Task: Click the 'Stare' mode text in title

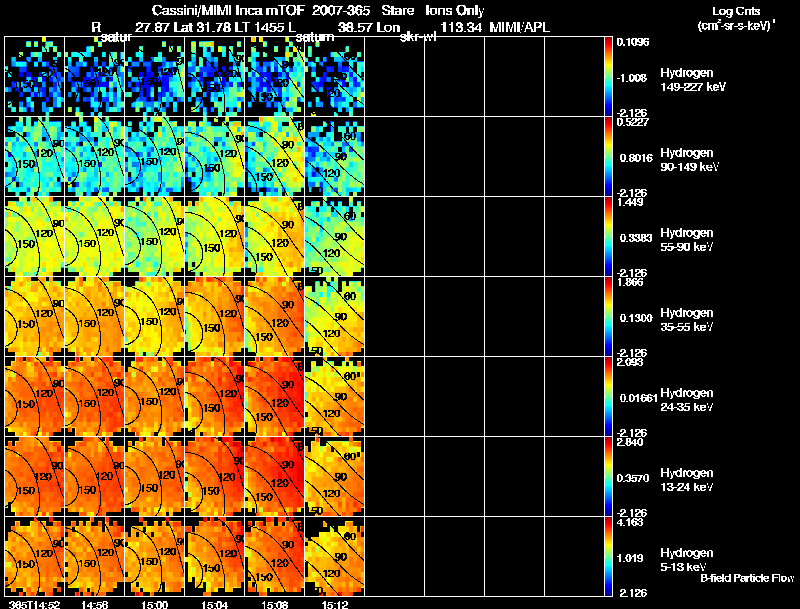Action: pyautogui.click(x=397, y=10)
